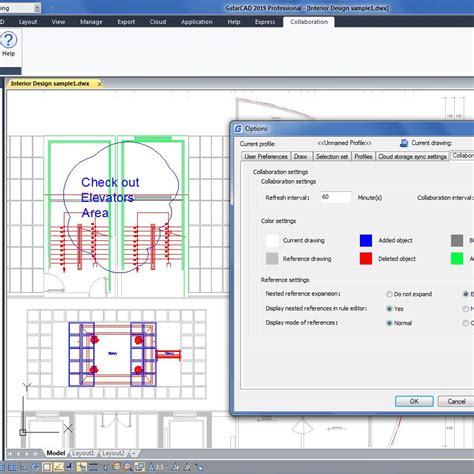Click the white Current drawing color swatch
Screen dimensions: 474x474
click(272, 240)
